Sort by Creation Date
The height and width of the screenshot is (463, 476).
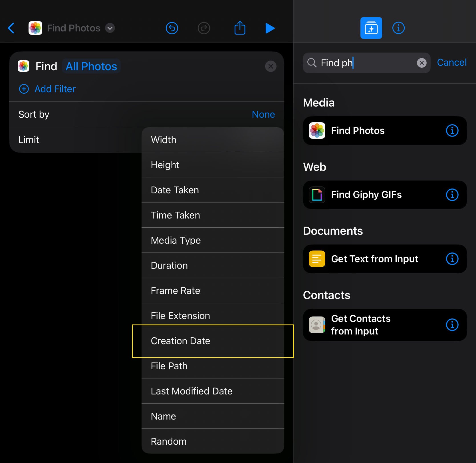[x=213, y=341]
